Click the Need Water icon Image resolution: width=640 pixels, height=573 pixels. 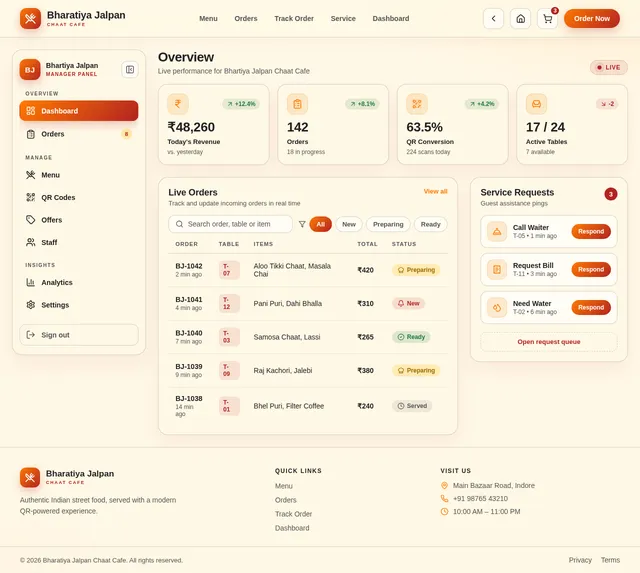(497, 307)
